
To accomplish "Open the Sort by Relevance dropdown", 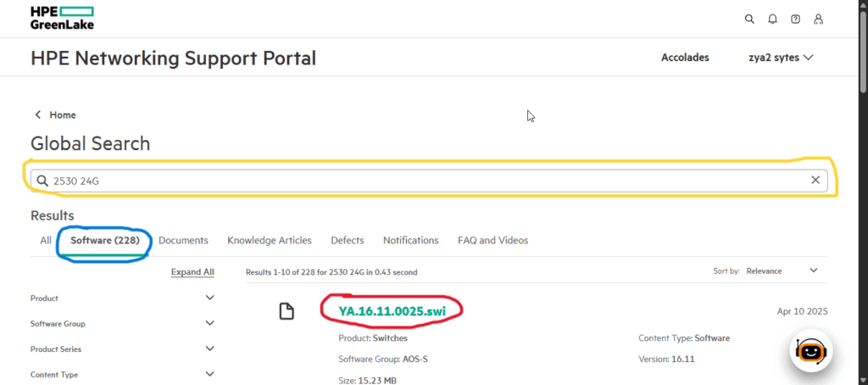I will tap(782, 271).
